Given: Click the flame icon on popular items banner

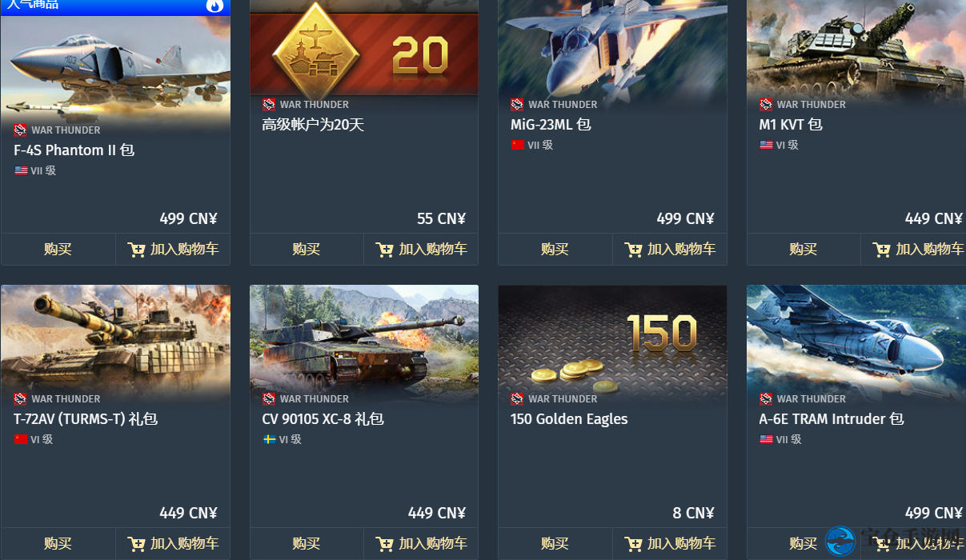Looking at the screenshot, I should 214,6.
